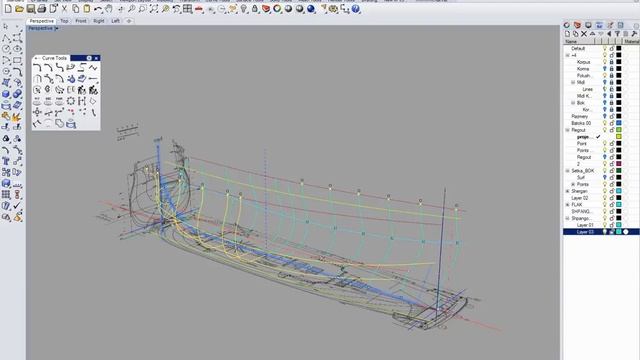Open the Perspective viewport title dropdown
Image resolution: width=640 pixels, height=360 pixels.
click(57, 28)
